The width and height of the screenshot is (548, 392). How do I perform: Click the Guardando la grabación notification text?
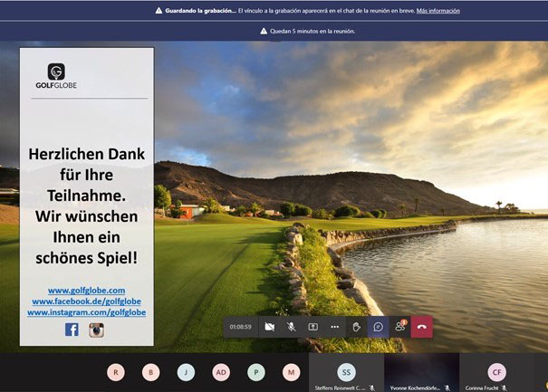(x=200, y=11)
